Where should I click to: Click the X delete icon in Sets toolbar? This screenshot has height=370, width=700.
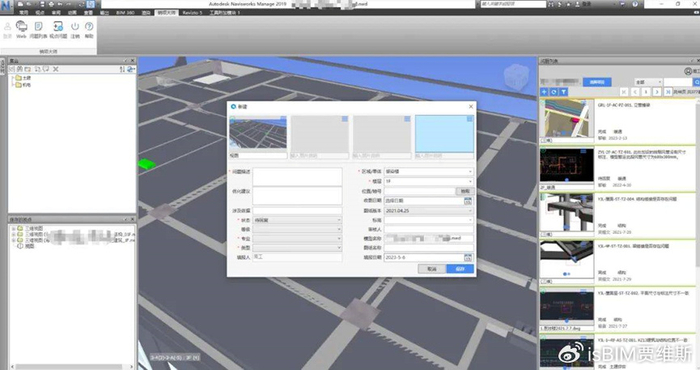(56, 69)
